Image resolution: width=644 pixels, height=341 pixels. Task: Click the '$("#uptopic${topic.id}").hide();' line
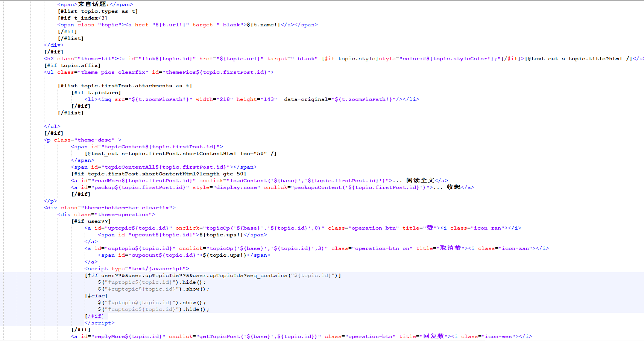click(152, 282)
